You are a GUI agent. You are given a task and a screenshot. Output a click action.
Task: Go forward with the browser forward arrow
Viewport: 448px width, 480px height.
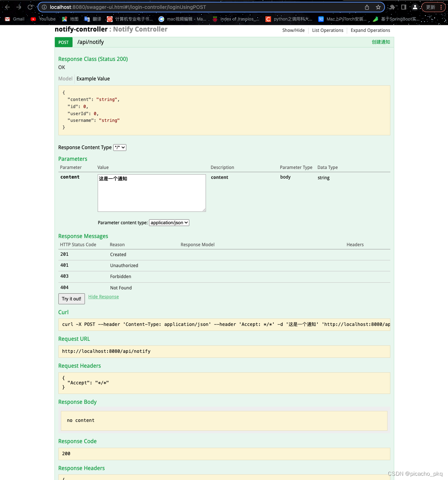[19, 7]
